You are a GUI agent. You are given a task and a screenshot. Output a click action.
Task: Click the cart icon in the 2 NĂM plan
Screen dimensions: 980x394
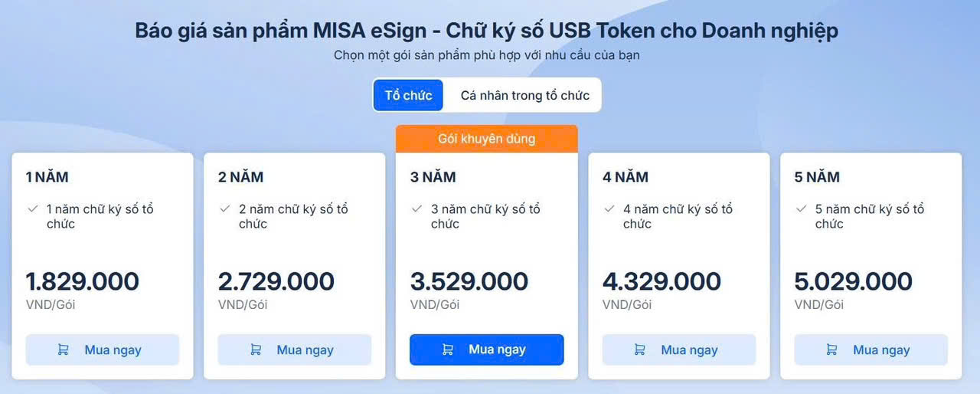(x=256, y=350)
